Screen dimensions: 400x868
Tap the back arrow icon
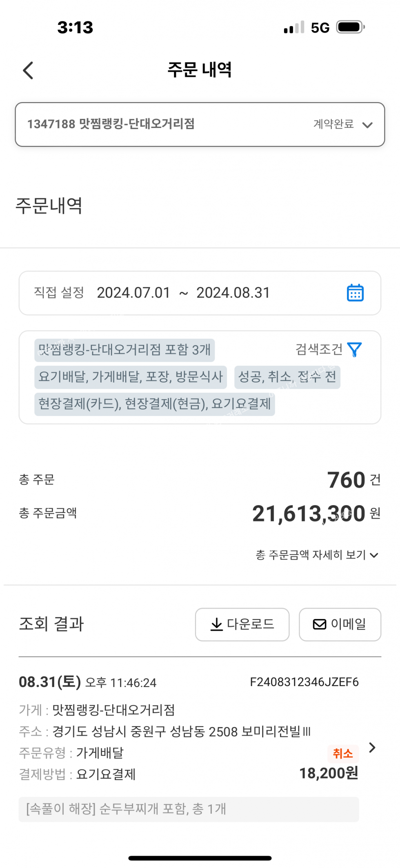tap(28, 70)
